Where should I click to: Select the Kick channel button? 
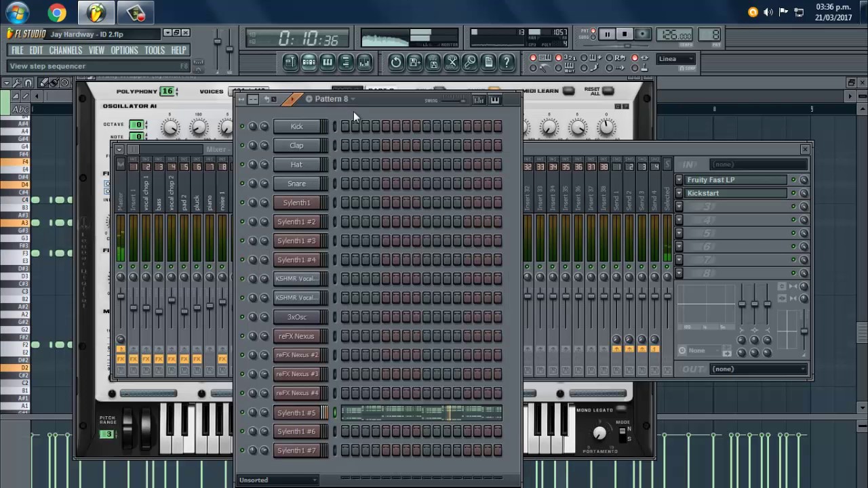296,127
